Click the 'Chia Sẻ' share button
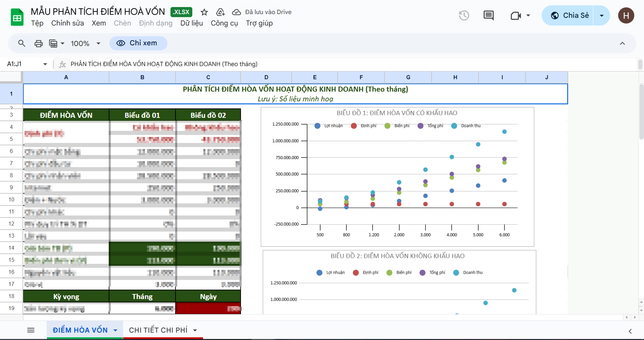The width and height of the screenshot is (644, 340). (x=569, y=15)
